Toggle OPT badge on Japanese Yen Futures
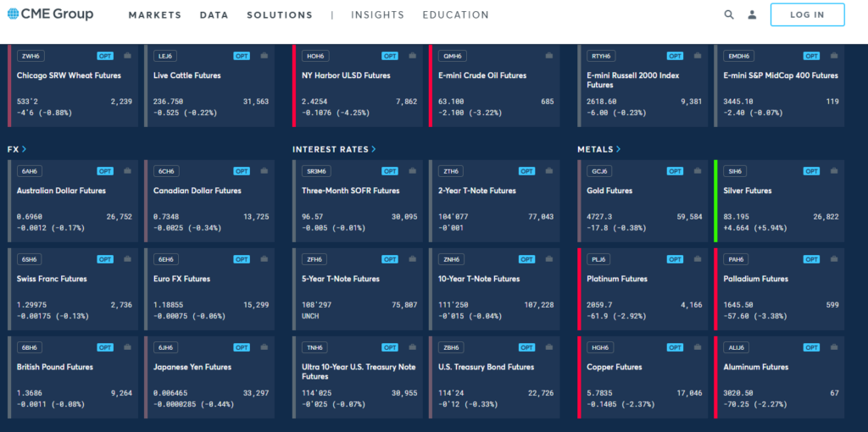Image resolution: width=868 pixels, height=432 pixels. [x=242, y=347]
